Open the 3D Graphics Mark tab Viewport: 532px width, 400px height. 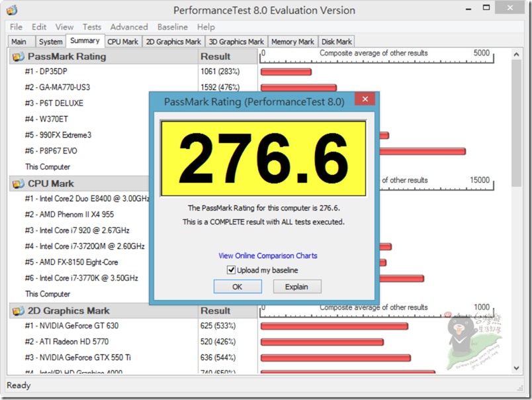[236, 42]
